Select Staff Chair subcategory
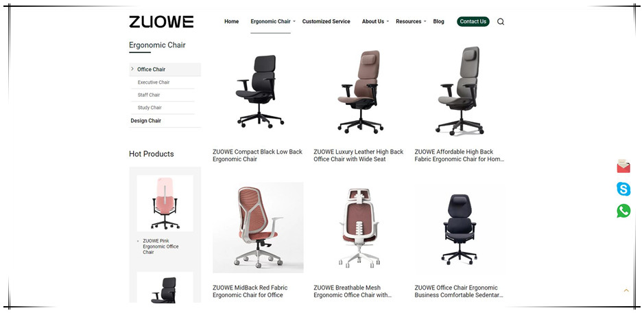The width and height of the screenshot is (644, 313). coord(149,95)
